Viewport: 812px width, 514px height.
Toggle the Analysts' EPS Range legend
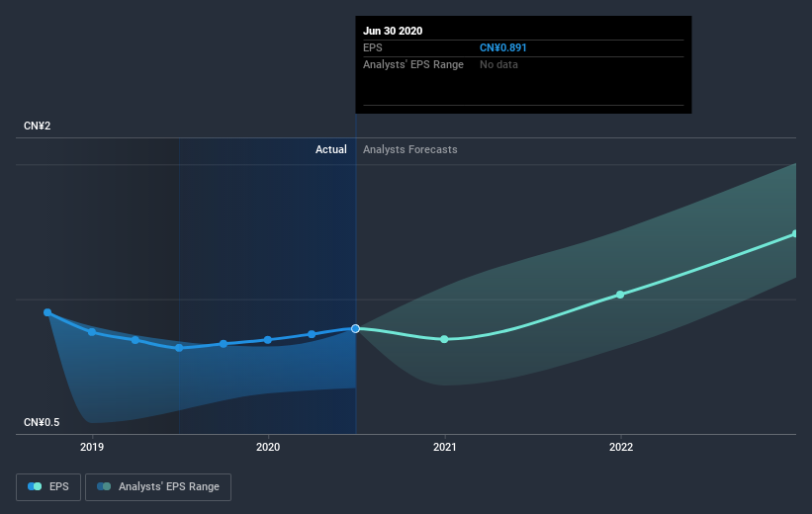click(x=158, y=487)
